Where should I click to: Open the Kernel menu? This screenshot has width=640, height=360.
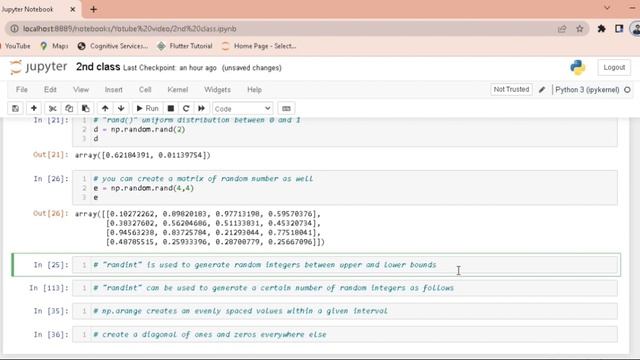tap(178, 90)
